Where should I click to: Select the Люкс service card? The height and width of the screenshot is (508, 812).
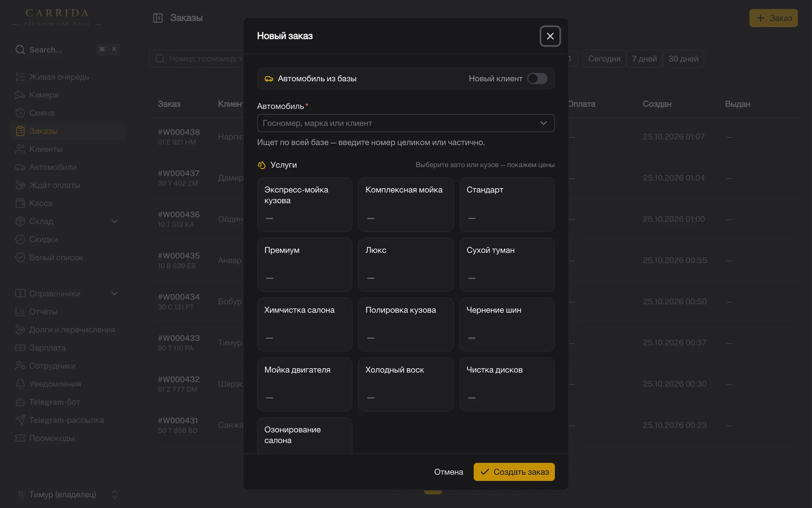[406, 265]
